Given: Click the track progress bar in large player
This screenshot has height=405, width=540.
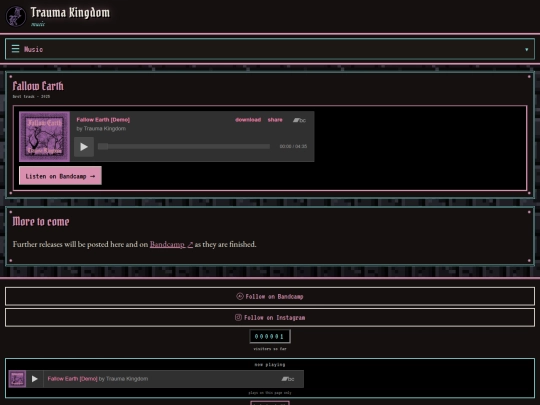Looking at the screenshot, I should [184, 146].
